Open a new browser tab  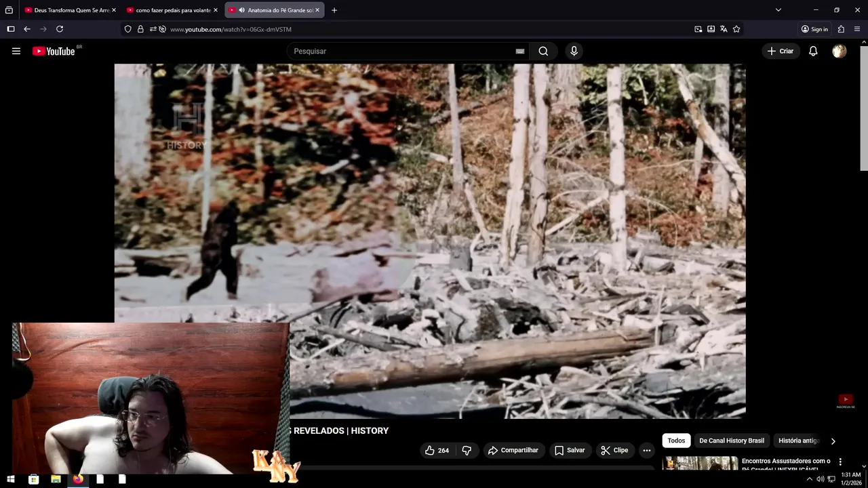334,10
